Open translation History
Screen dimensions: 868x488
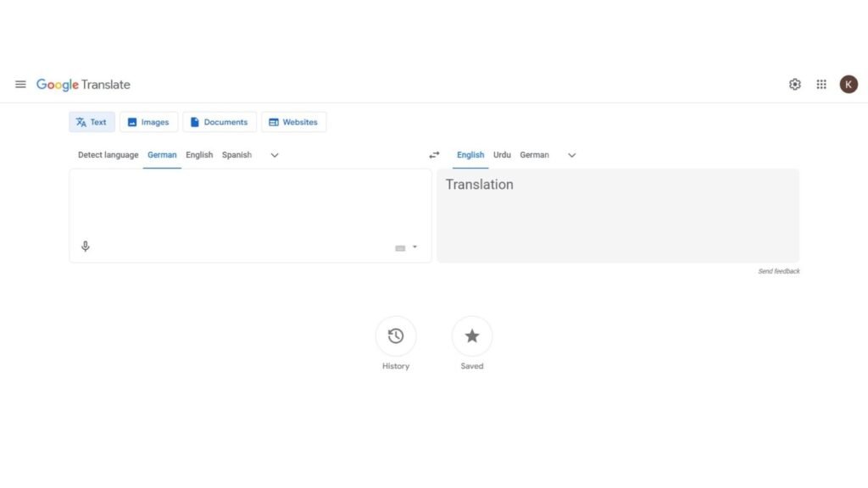point(396,336)
